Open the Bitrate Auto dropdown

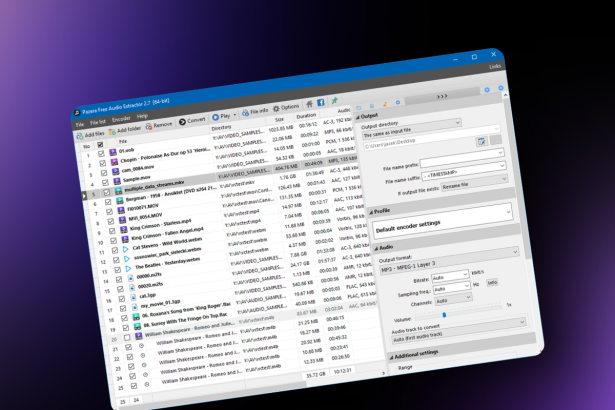pyautogui.click(x=451, y=275)
